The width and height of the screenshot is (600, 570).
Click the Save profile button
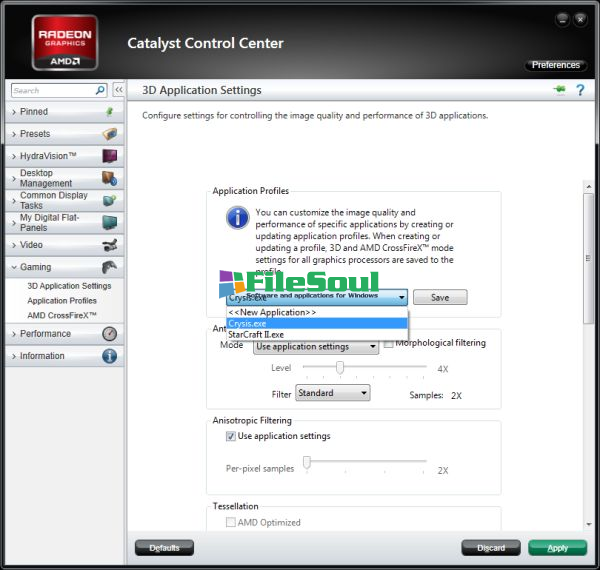click(439, 298)
